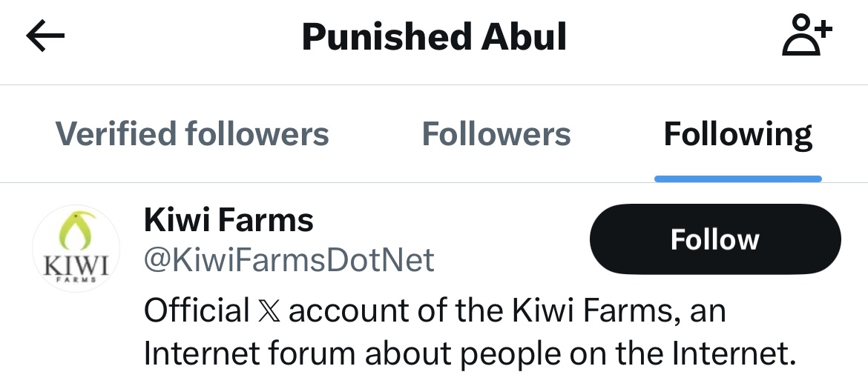This screenshot has width=868, height=389.
Task: Tap the Punished Abul header title
Action: (x=434, y=37)
